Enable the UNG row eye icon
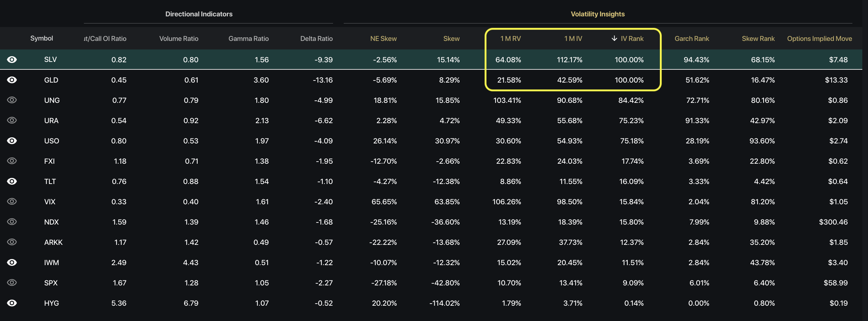Image resolution: width=868 pixels, height=321 pixels. [x=12, y=100]
